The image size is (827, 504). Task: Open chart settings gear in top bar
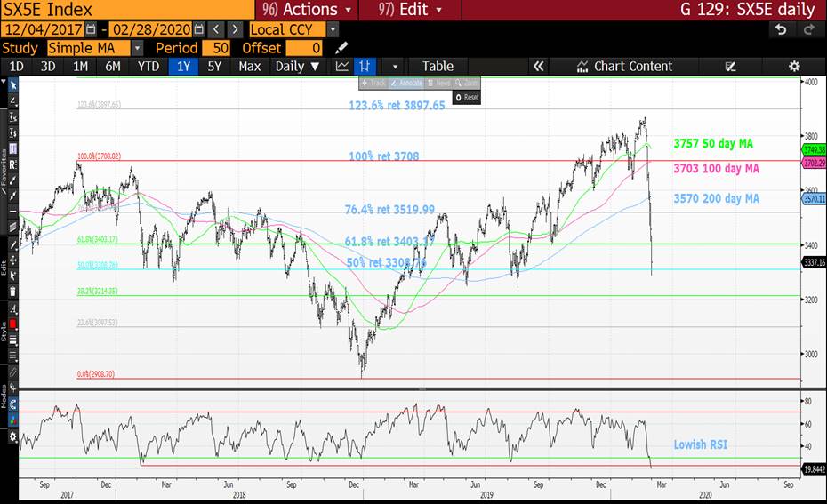pyautogui.click(x=794, y=67)
